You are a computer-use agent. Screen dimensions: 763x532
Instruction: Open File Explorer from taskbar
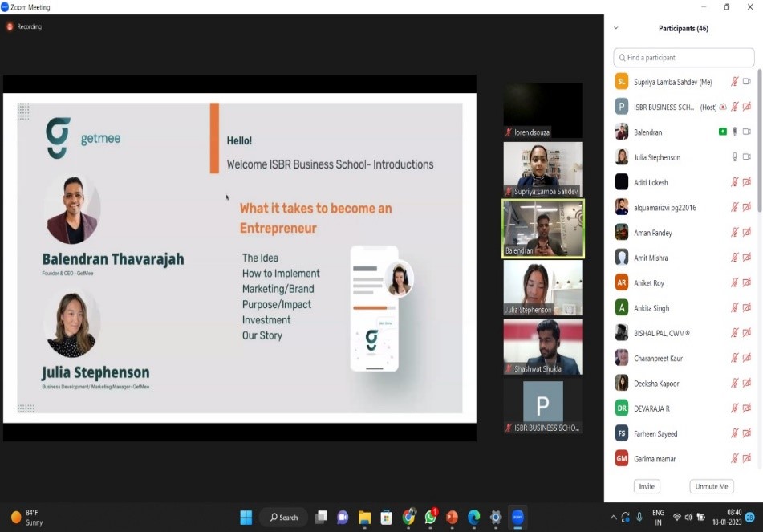[x=364, y=518]
